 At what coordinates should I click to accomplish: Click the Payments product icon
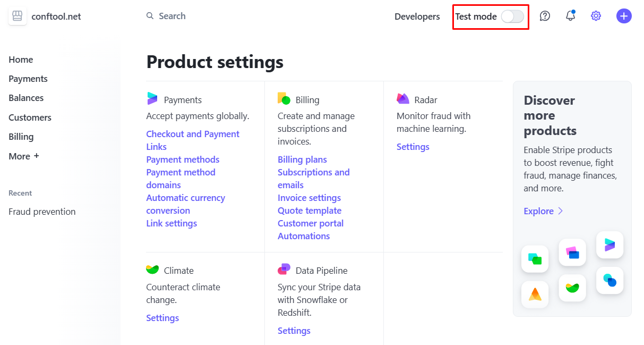pos(152,99)
